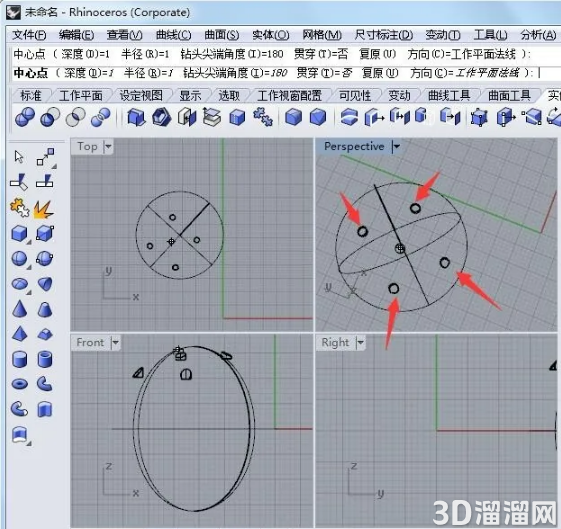This screenshot has width=561, height=529.
Task: Click the Explode burst icon
Action: [x=44, y=209]
